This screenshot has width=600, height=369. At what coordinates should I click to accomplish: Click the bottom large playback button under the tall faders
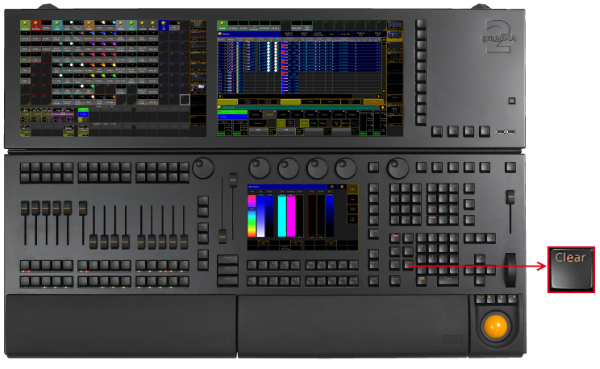pyautogui.click(x=228, y=281)
